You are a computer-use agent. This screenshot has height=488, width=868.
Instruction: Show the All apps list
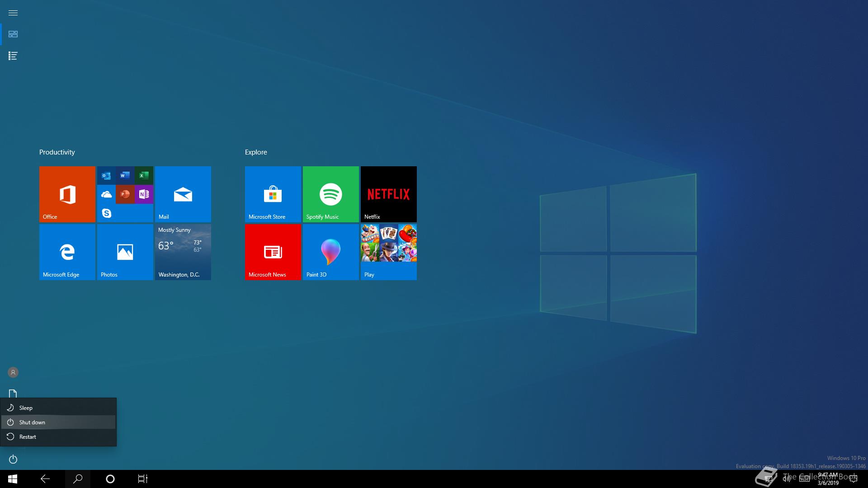coord(13,56)
